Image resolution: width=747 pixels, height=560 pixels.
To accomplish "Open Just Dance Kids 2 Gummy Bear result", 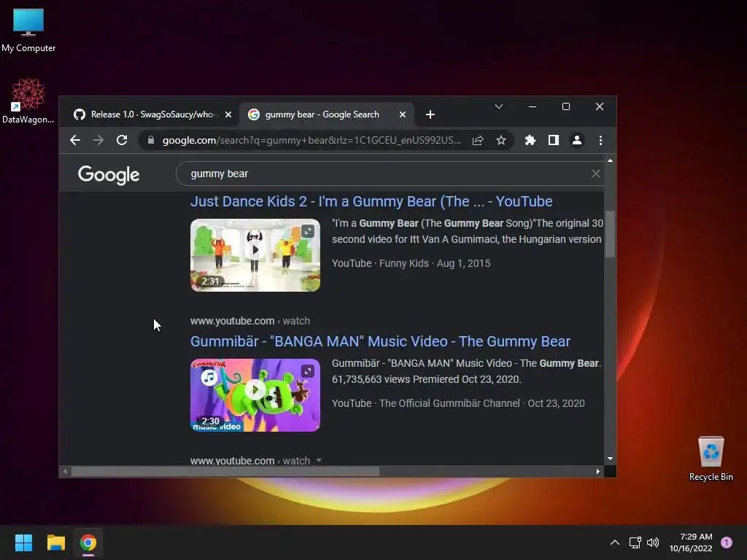I will click(x=371, y=201).
